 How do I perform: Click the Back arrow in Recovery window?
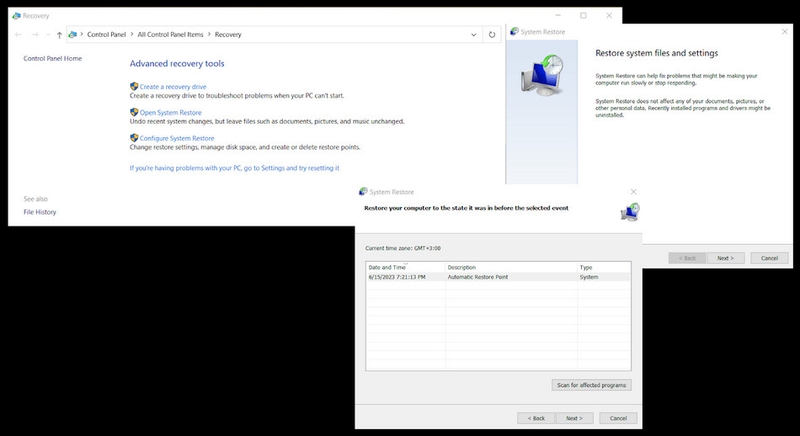[18, 35]
